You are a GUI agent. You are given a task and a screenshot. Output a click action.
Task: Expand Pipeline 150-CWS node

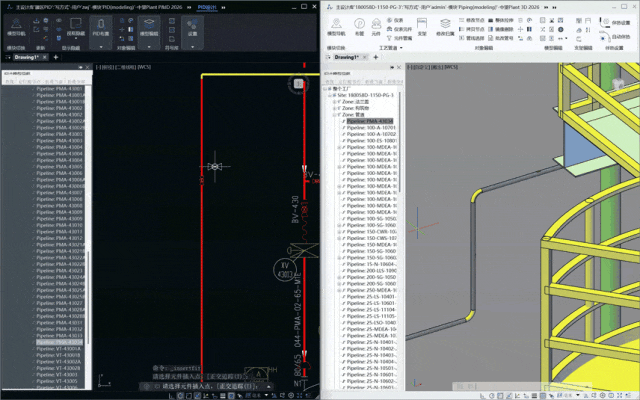coord(339,238)
